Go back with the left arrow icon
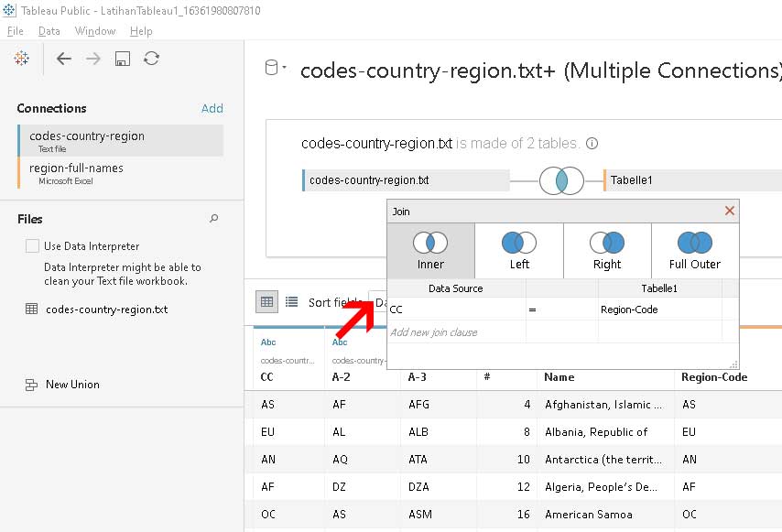Screen dimensions: 782x532 click(x=63, y=59)
